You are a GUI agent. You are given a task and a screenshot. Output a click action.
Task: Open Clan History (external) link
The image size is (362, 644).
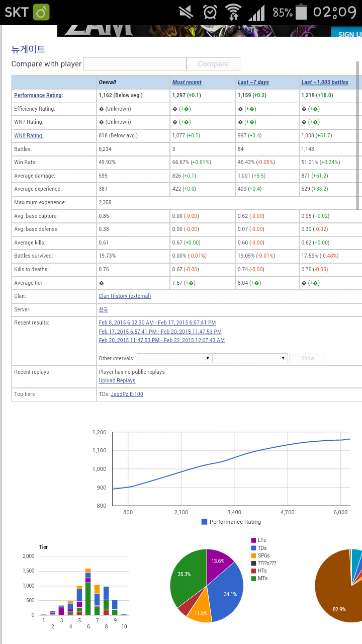tap(125, 296)
